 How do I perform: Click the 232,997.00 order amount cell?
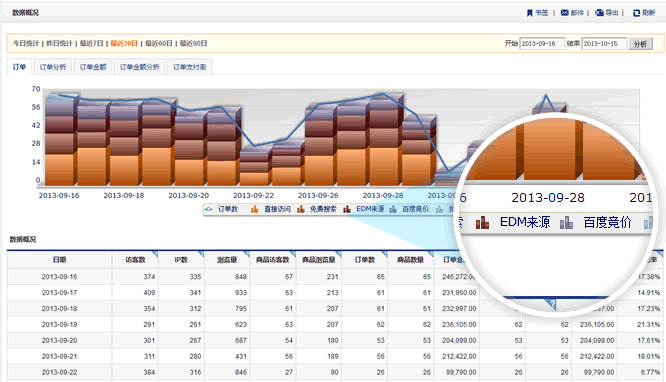coord(459,309)
